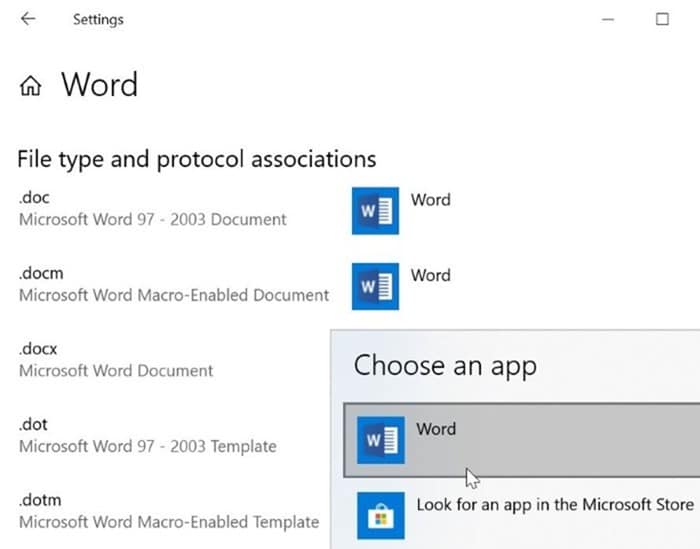Viewport: 700px width, 549px height.
Task: Click Microsoft Word Macro-Enabled Document description
Action: tap(174, 295)
